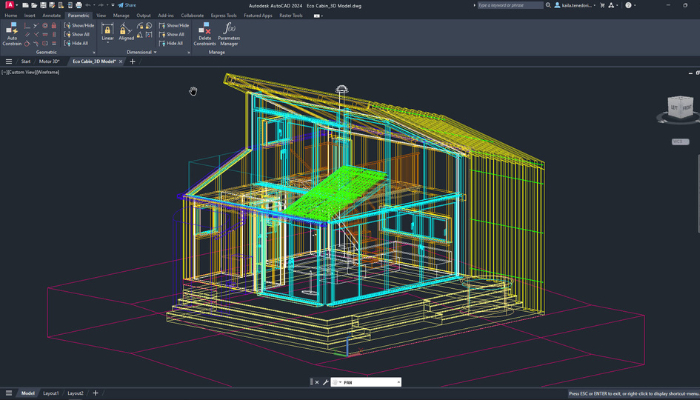Open the Dimensional panel dialog launcher arrow
Screen dimensions: 700x400
pos(188,53)
